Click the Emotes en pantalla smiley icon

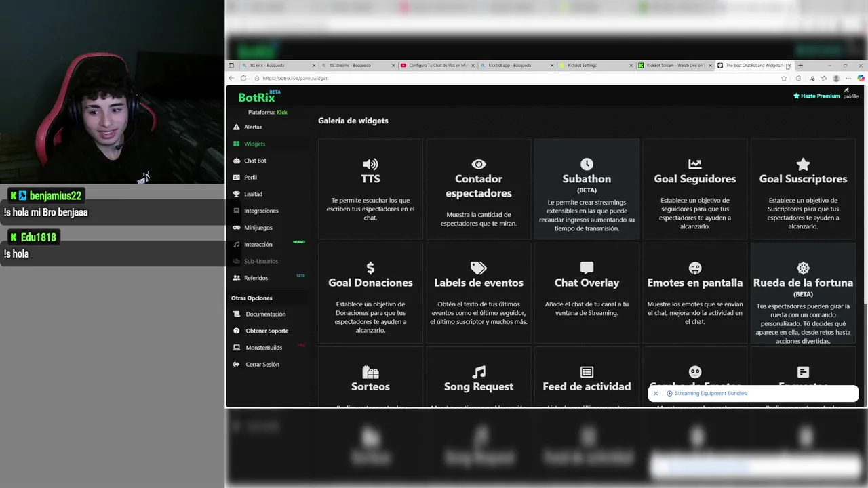point(695,268)
